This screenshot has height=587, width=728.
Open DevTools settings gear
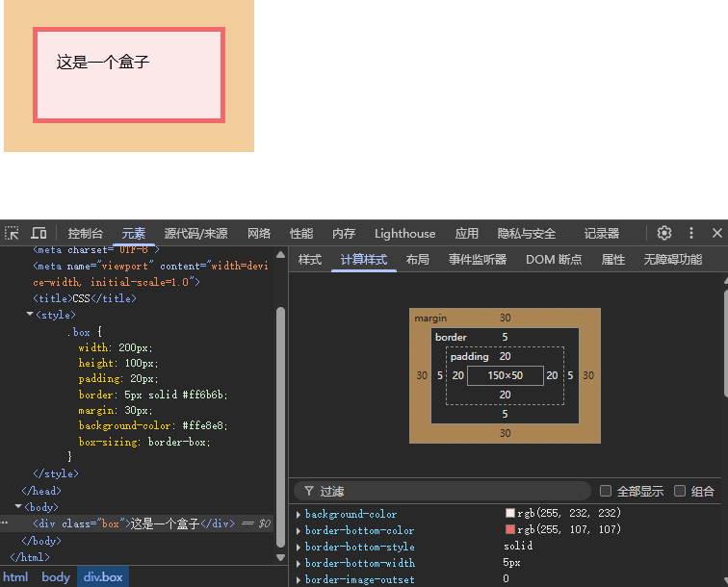coord(664,233)
